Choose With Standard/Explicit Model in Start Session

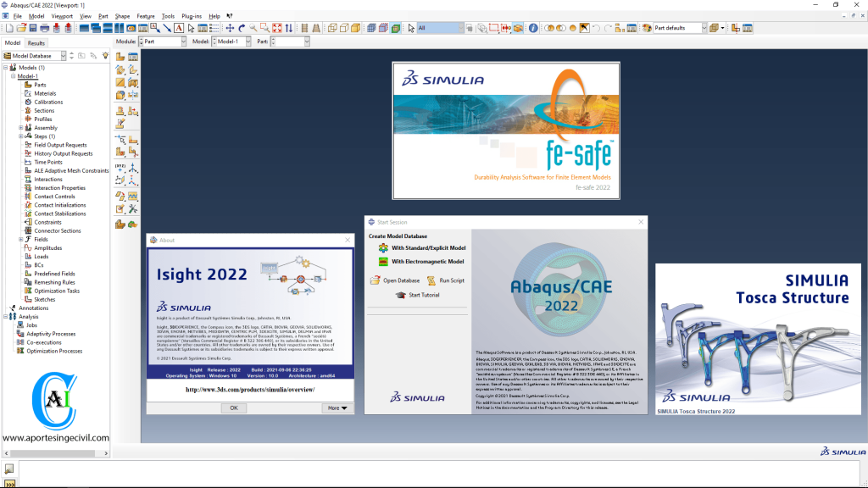[x=426, y=248]
